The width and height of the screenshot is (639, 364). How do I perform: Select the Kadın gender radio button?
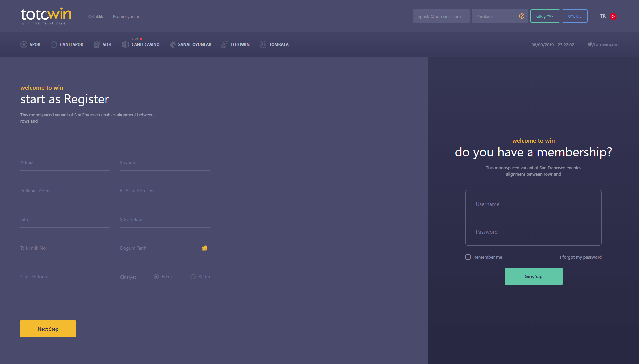click(193, 277)
